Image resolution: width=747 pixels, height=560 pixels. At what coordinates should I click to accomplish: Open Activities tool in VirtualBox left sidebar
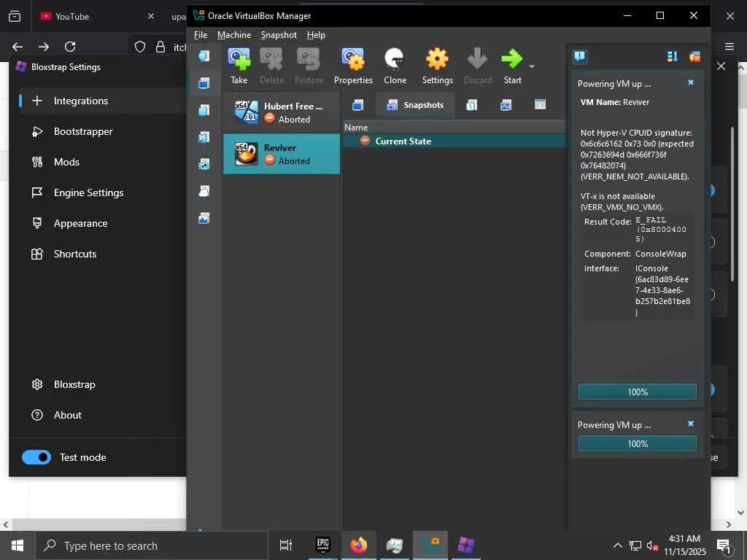pyautogui.click(x=204, y=219)
